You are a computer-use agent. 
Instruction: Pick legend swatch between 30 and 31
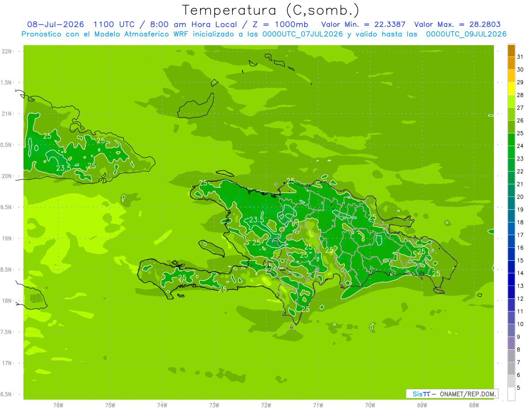(511, 63)
